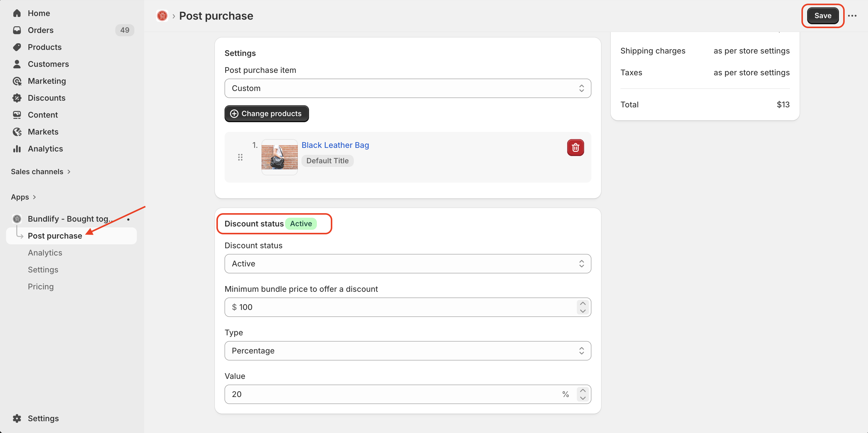Open Bundlify Analytics submenu item

tap(45, 253)
